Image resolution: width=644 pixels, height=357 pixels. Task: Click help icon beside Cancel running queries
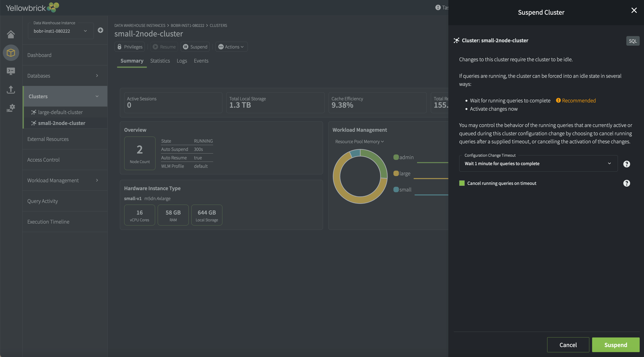coord(627,183)
